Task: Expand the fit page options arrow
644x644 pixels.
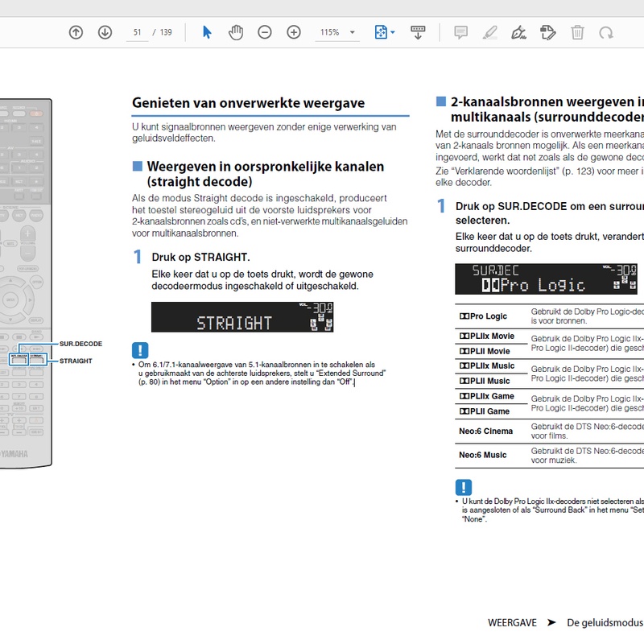Action: point(393,32)
